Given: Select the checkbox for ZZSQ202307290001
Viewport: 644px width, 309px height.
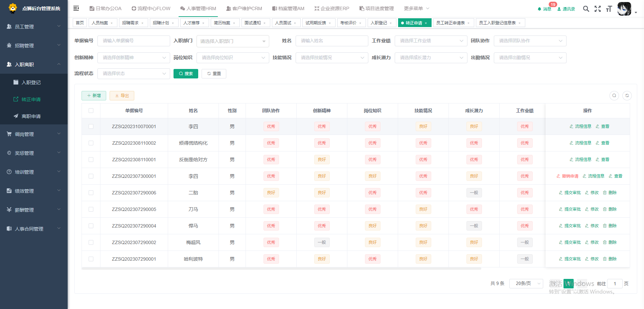Looking at the screenshot, I should (x=91, y=259).
